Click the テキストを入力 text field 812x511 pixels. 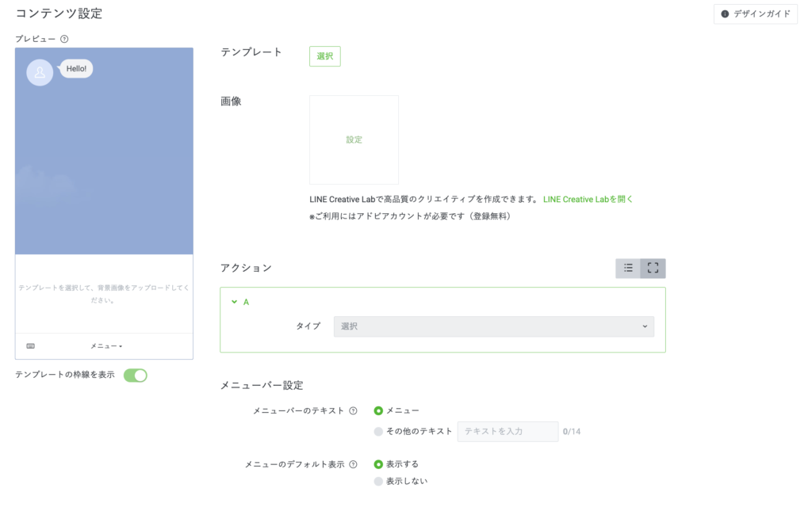click(507, 432)
